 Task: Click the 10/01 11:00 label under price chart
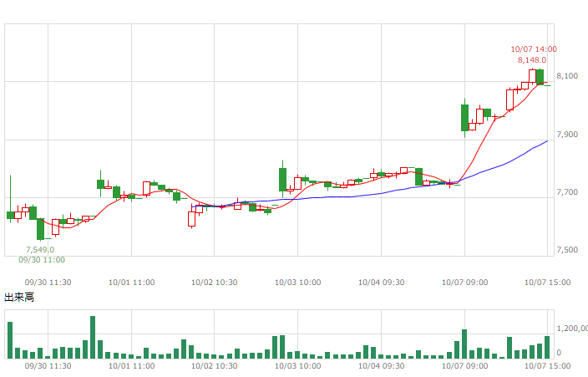[132, 283]
